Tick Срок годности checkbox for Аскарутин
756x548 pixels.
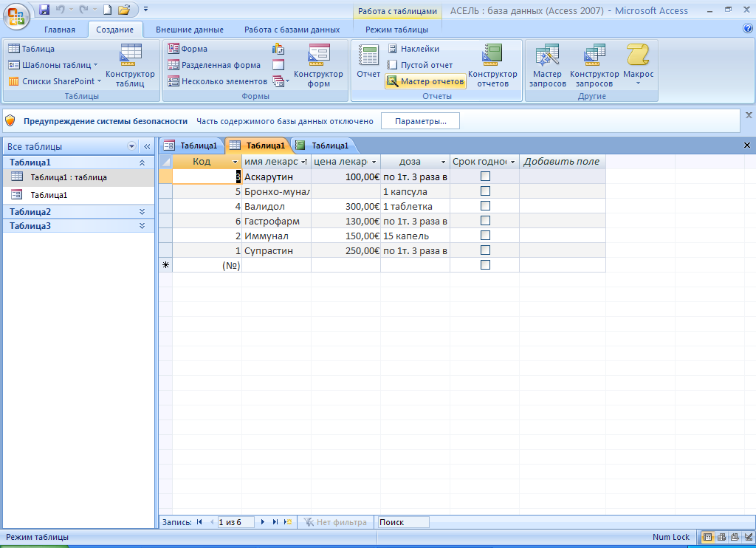click(485, 177)
